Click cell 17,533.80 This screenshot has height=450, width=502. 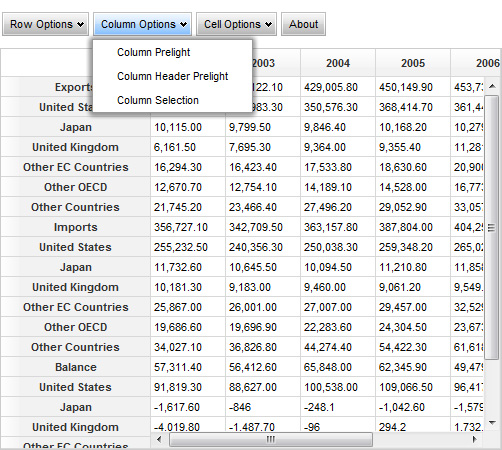coord(338,167)
